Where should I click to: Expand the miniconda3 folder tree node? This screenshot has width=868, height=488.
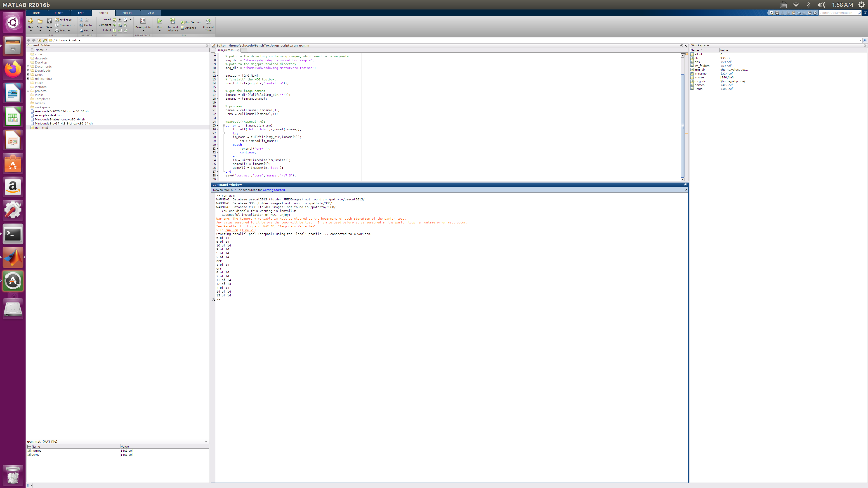(28, 79)
